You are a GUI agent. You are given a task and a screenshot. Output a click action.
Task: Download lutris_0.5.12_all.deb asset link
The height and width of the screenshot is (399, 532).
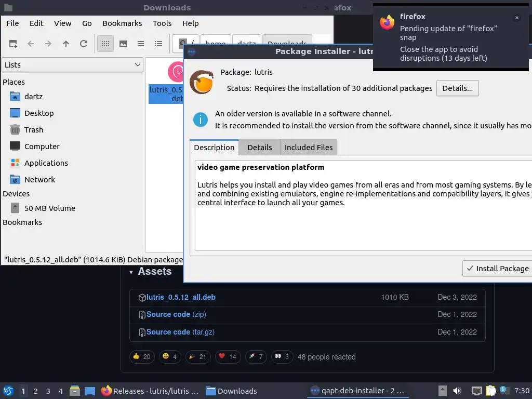coord(181,297)
